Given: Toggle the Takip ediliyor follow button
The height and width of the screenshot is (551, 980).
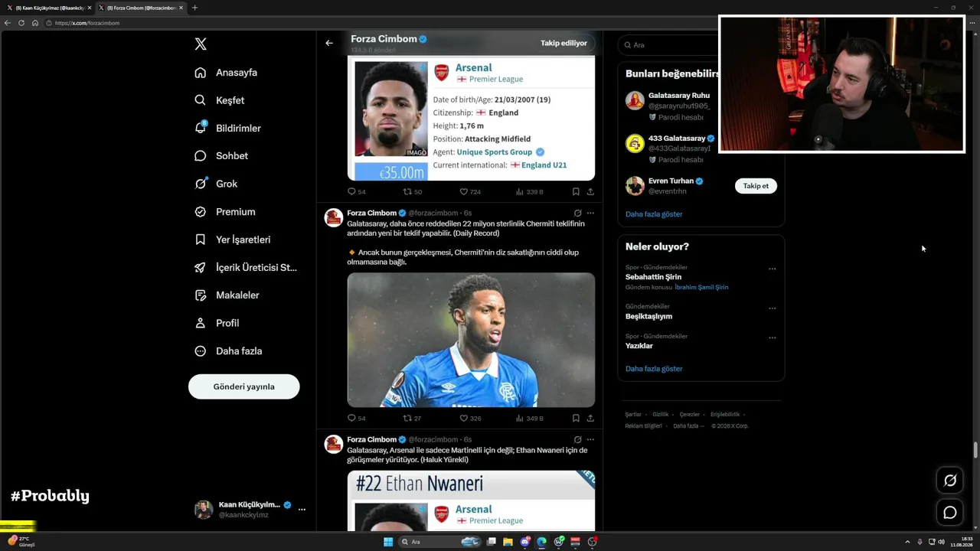Looking at the screenshot, I should (563, 43).
